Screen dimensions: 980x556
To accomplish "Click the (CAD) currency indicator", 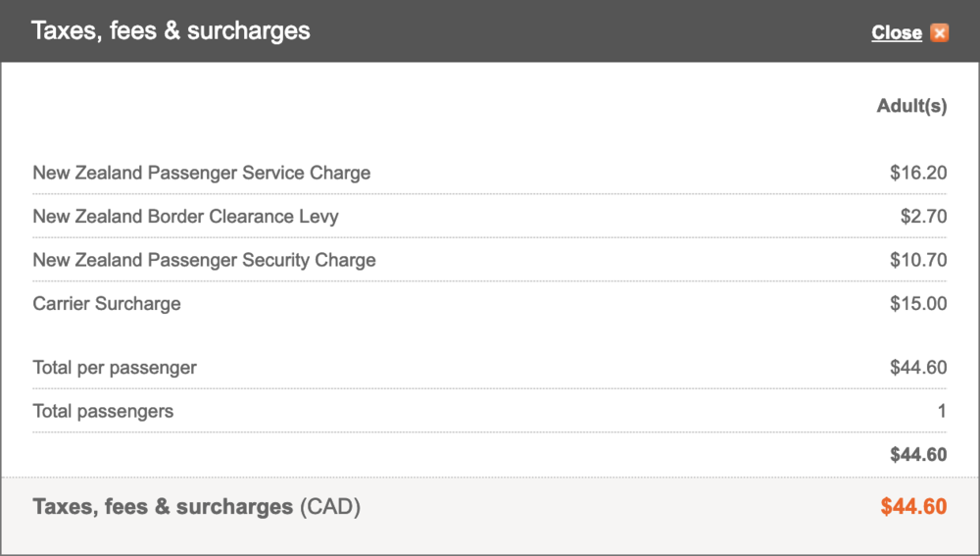I will [330, 507].
